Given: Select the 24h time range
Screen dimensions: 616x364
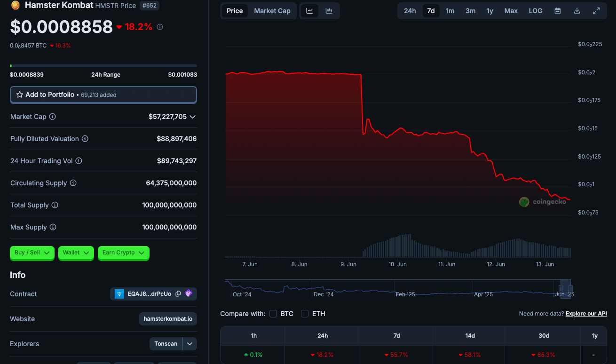Looking at the screenshot, I should coord(410,11).
